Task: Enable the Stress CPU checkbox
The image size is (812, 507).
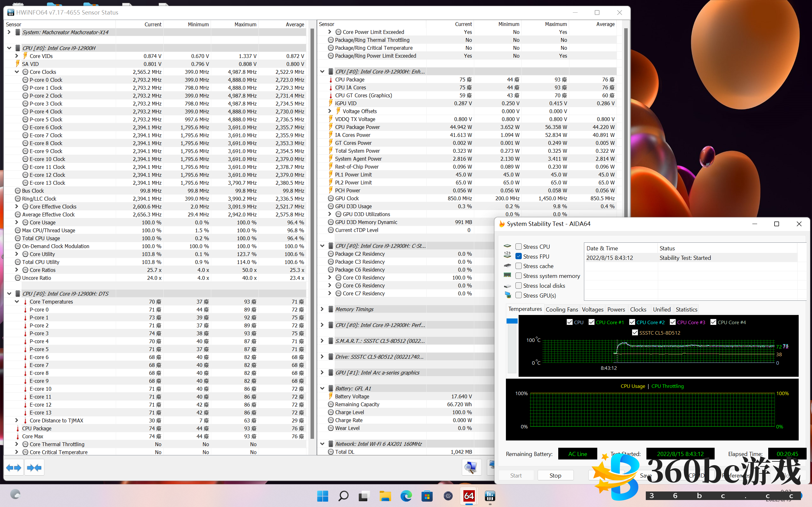Action: point(518,247)
